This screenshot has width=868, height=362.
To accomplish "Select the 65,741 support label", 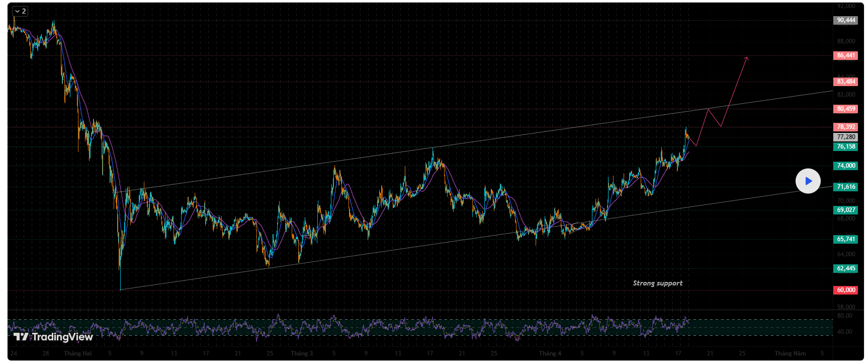I will (845, 239).
